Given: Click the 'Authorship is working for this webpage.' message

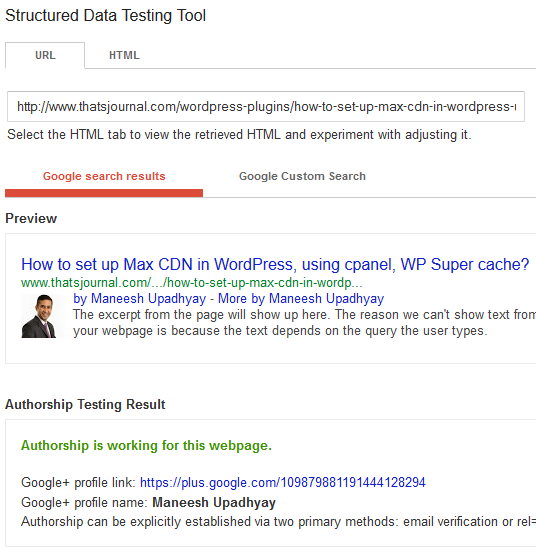Looking at the screenshot, I should 146,445.
